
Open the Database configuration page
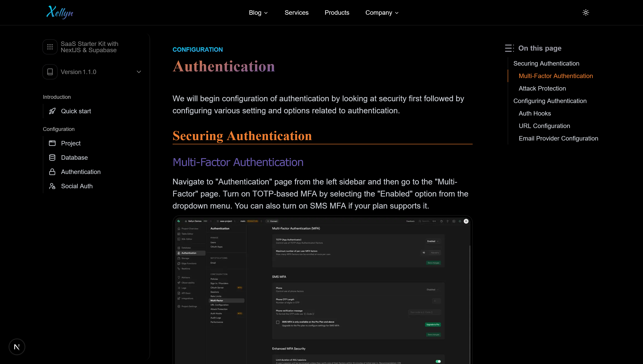[x=74, y=157]
